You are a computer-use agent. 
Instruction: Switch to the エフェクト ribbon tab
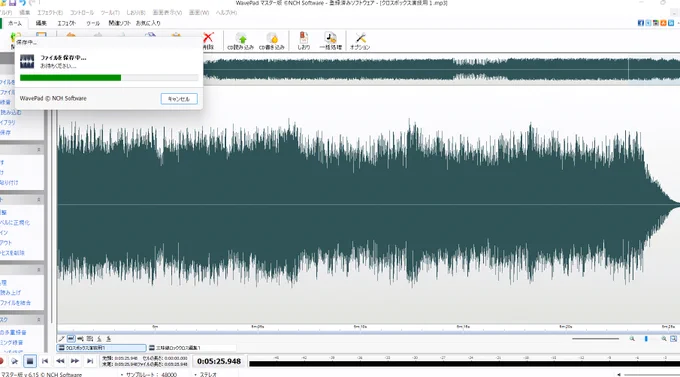click(66, 23)
